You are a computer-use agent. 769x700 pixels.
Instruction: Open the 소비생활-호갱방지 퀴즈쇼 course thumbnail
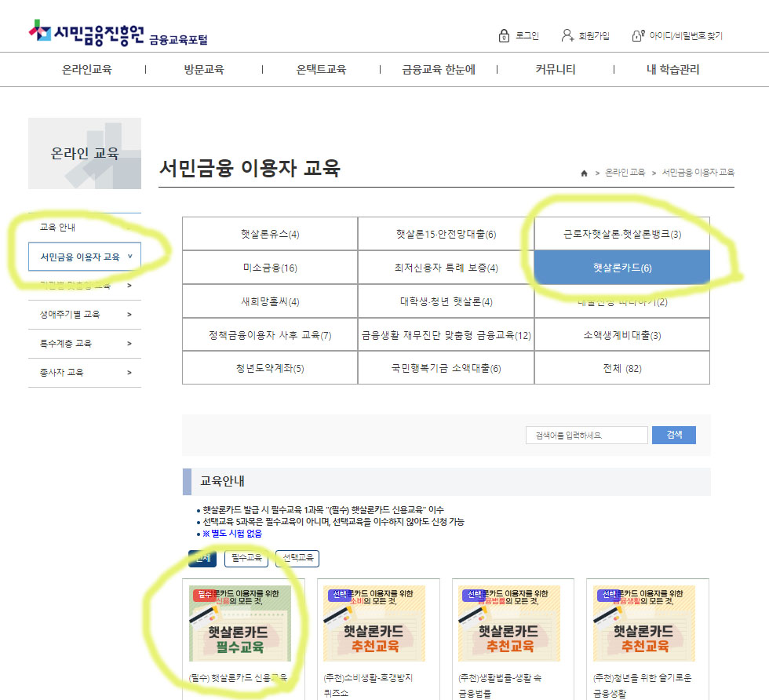click(374, 623)
